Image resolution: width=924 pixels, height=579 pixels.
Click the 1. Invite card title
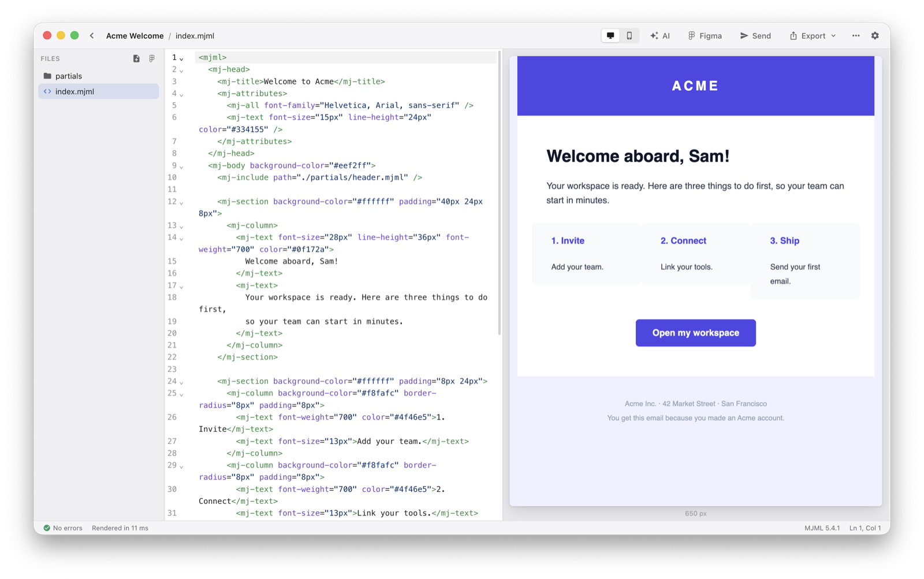tap(568, 241)
